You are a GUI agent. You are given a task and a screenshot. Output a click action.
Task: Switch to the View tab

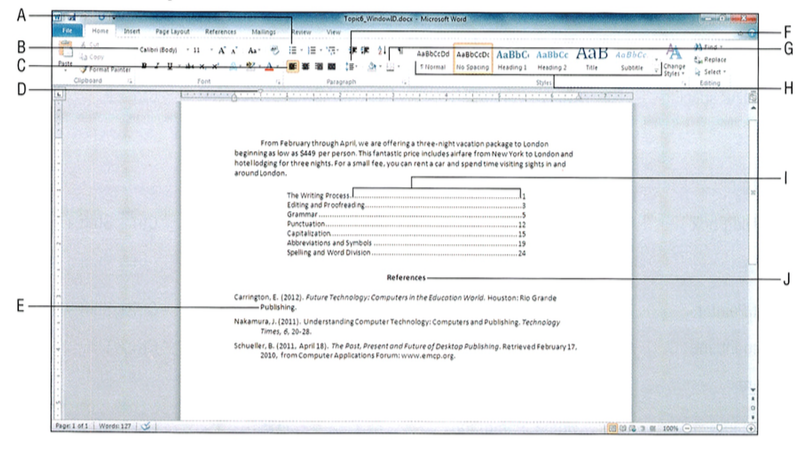[x=333, y=32]
